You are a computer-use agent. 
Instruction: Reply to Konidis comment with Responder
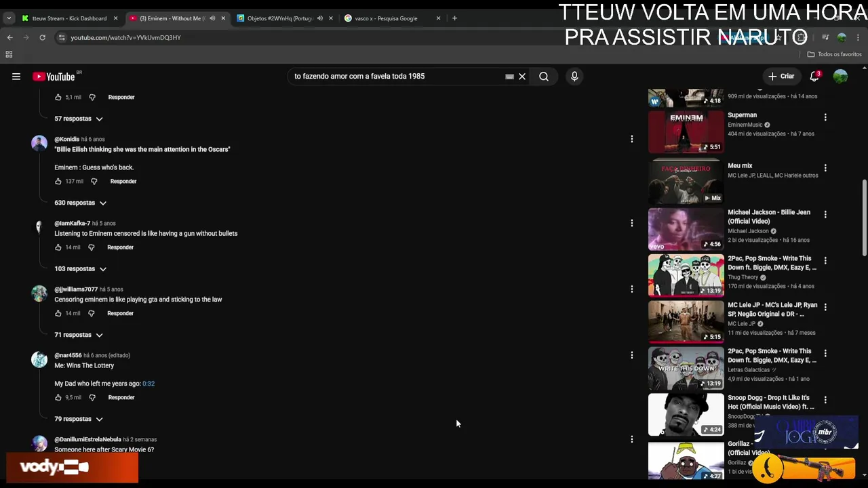click(x=123, y=182)
